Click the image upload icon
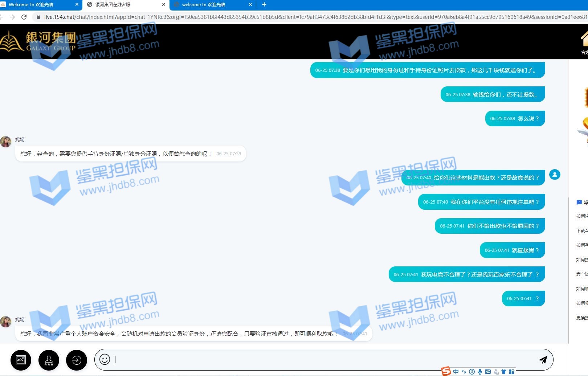 pos(21,360)
